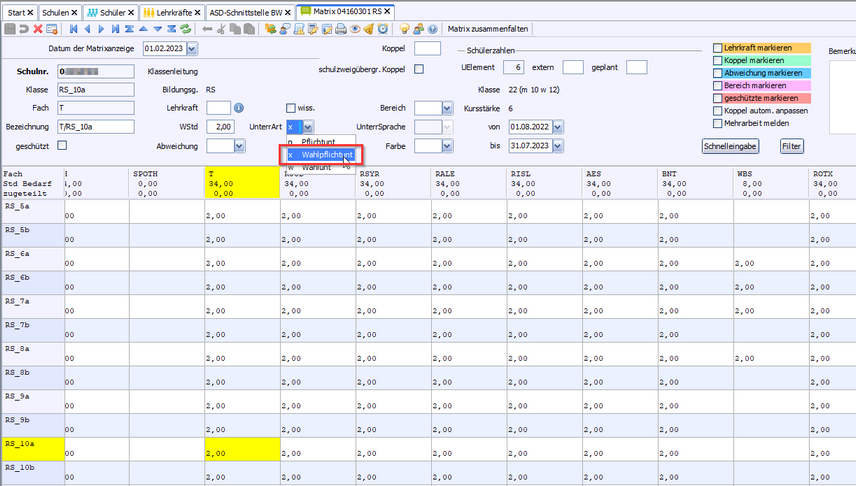Open the Bereich dropdown
The image size is (856, 486).
point(447,108)
